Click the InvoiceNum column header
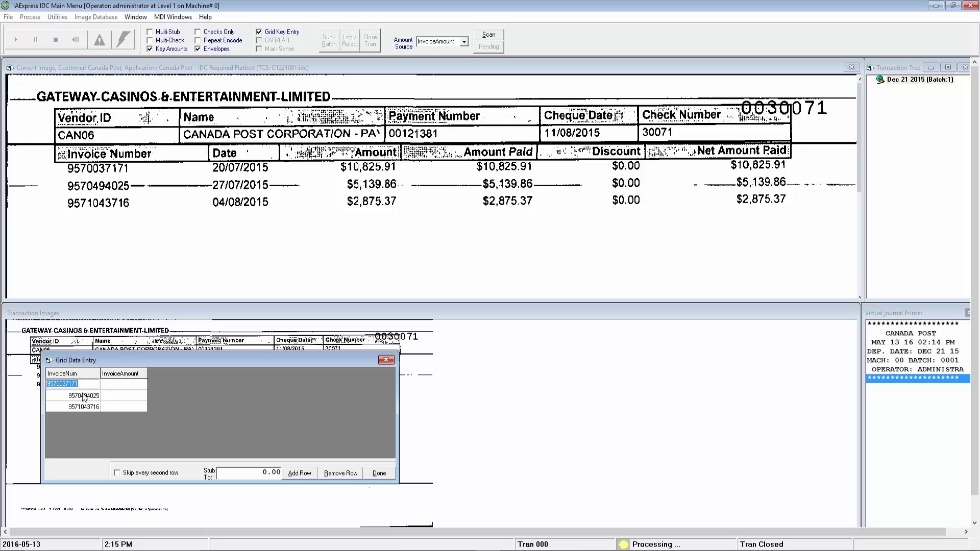Viewport: 980px width, 551px height. click(x=73, y=373)
